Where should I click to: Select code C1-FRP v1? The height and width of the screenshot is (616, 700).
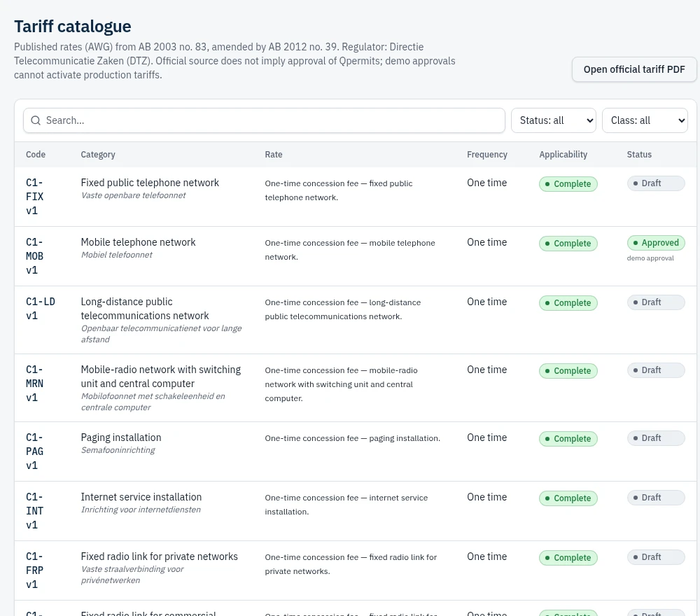35,570
